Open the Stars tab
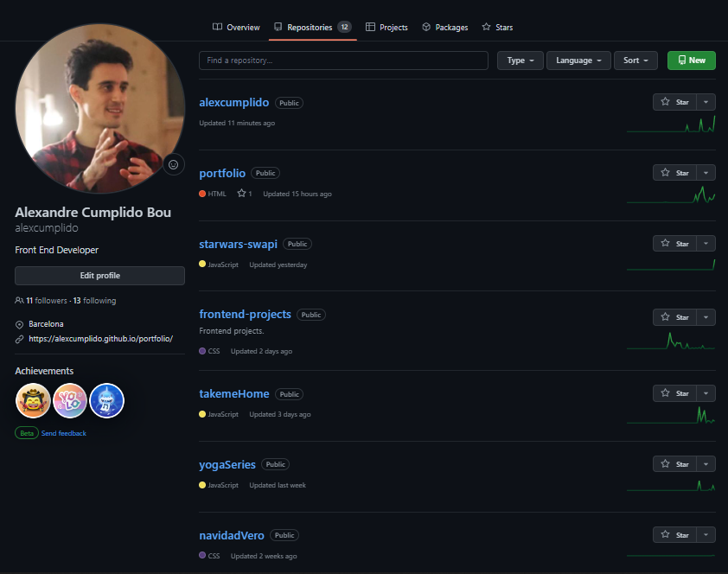 point(497,28)
